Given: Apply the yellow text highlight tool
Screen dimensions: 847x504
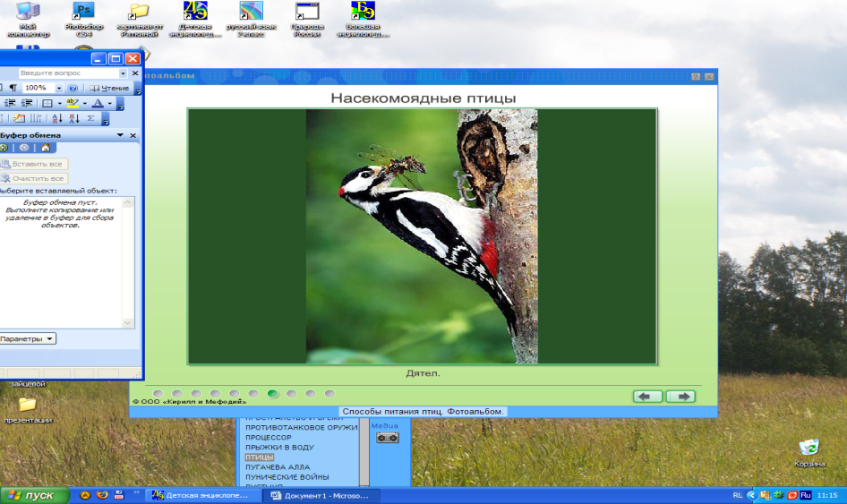Looking at the screenshot, I should tap(73, 103).
